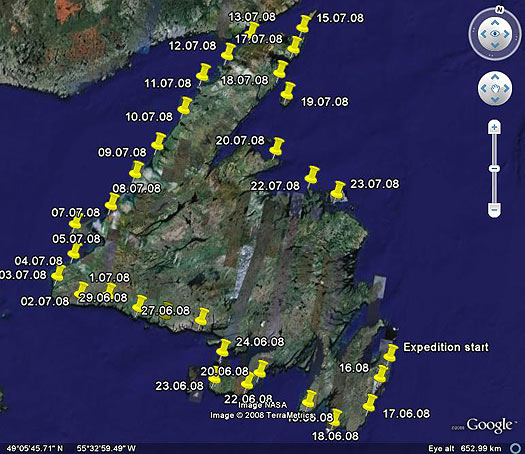The height and width of the screenshot is (454, 525).
Task: Click the 27.06.08 date label
Action: tap(165, 311)
